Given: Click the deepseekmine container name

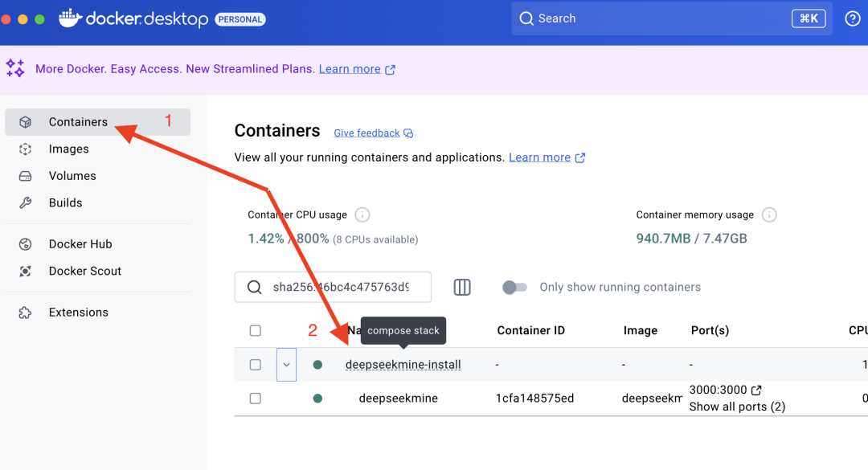Looking at the screenshot, I should click(x=399, y=398).
